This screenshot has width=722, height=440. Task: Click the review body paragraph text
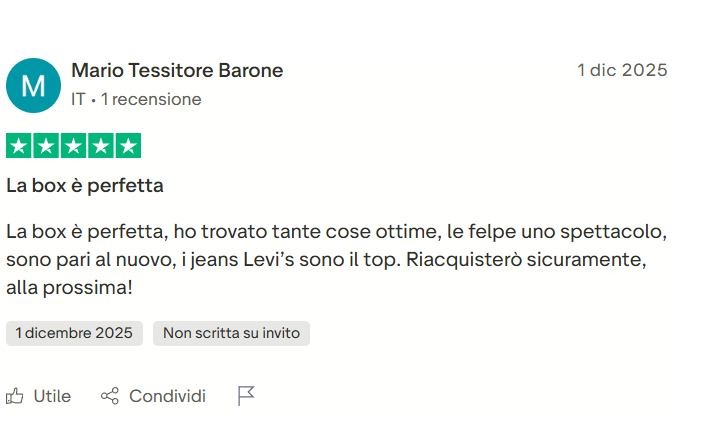pyautogui.click(x=335, y=260)
